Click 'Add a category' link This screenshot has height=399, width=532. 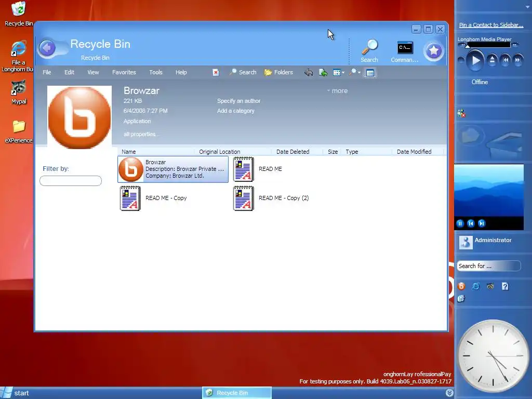pyautogui.click(x=235, y=111)
